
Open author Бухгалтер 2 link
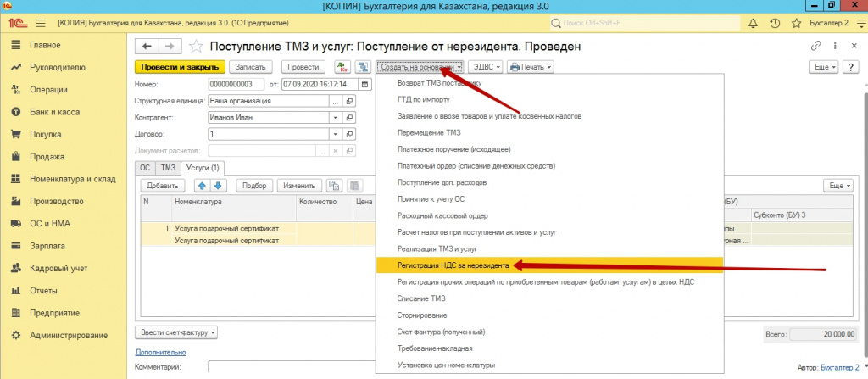coord(840,367)
